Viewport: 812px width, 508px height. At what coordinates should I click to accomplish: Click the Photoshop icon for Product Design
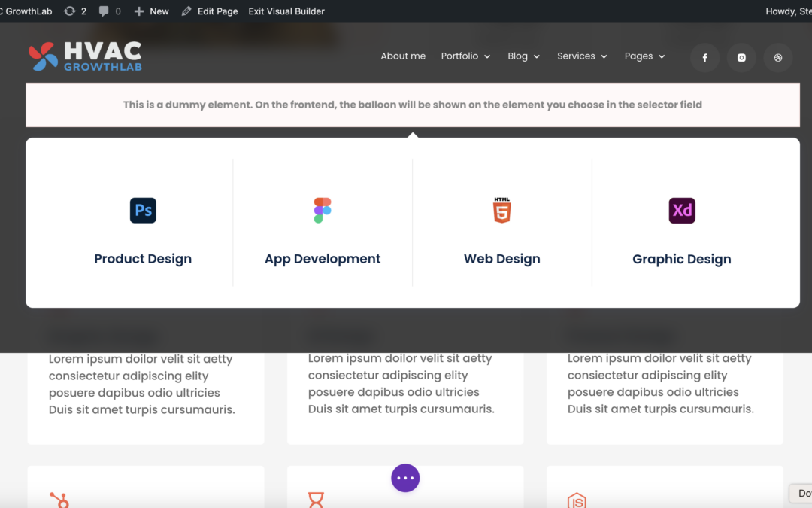click(143, 211)
